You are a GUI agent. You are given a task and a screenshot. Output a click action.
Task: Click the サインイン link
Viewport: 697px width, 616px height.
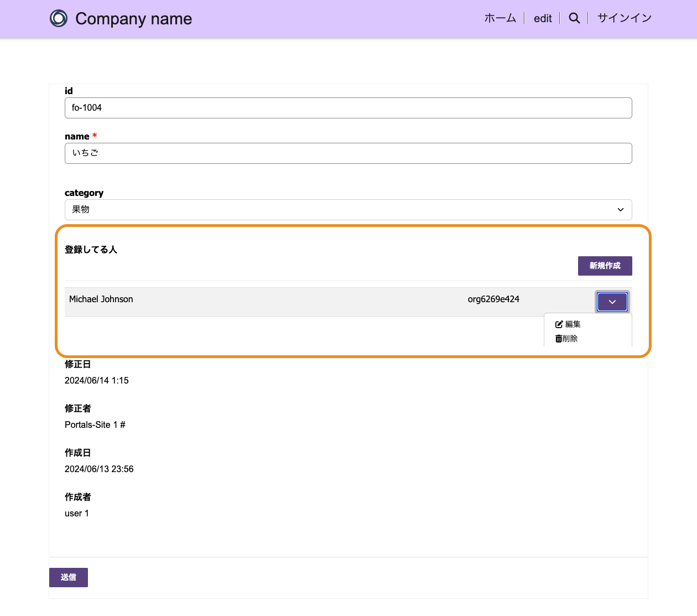pyautogui.click(x=624, y=18)
